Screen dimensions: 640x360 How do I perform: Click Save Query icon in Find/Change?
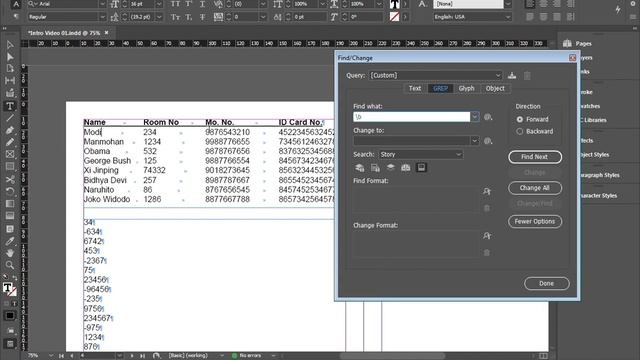(512, 76)
